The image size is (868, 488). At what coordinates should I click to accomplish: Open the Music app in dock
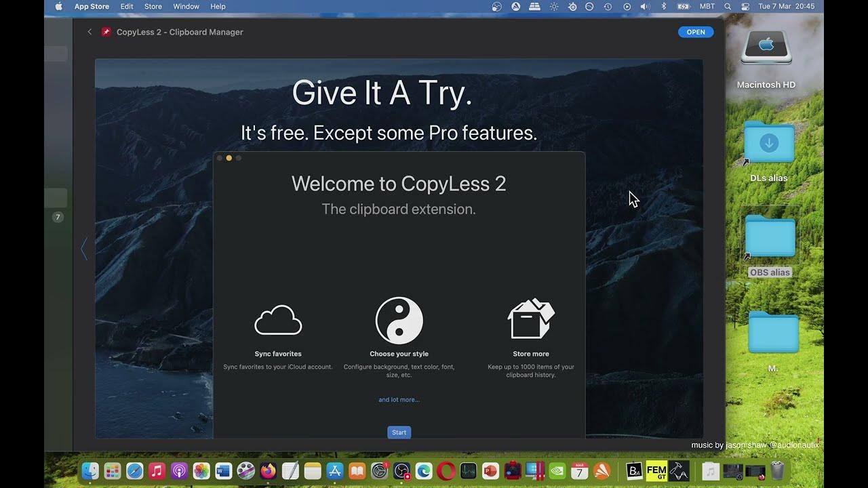click(157, 470)
